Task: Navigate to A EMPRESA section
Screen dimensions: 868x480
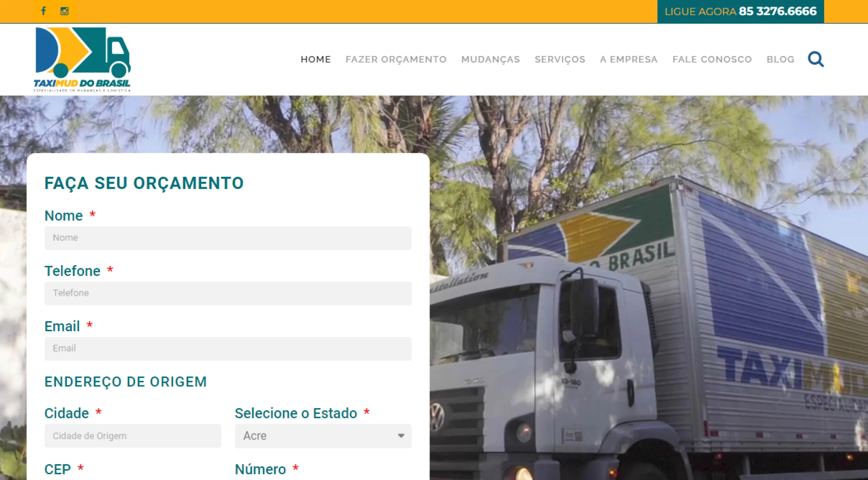Action: click(628, 59)
